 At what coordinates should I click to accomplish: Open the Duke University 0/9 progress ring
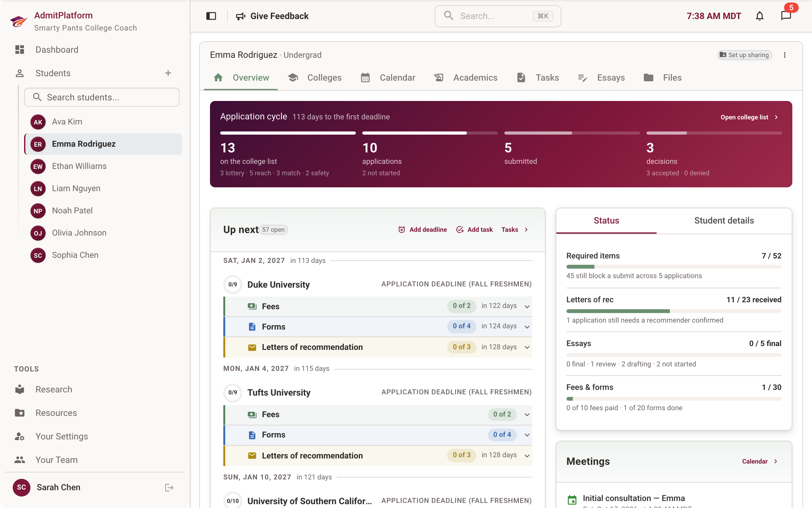232,284
